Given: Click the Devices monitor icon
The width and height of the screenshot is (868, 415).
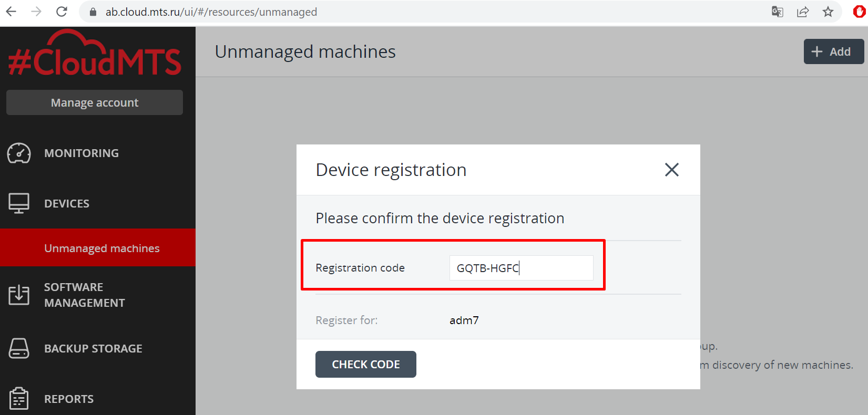Looking at the screenshot, I should [19, 203].
